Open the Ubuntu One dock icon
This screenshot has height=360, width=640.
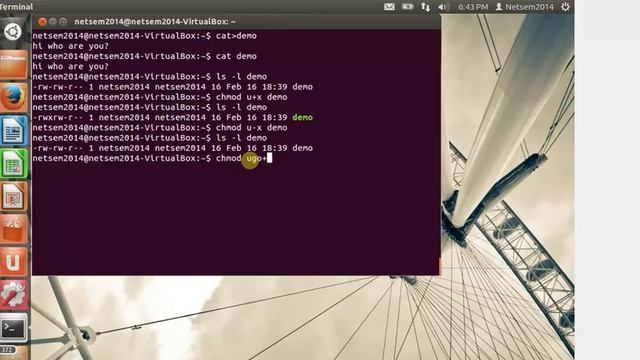click(x=13, y=262)
